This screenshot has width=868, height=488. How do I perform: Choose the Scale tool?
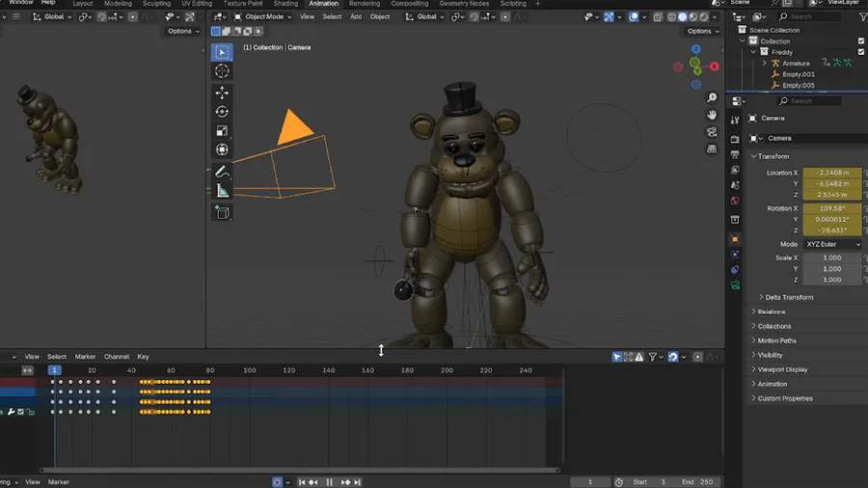click(x=222, y=131)
